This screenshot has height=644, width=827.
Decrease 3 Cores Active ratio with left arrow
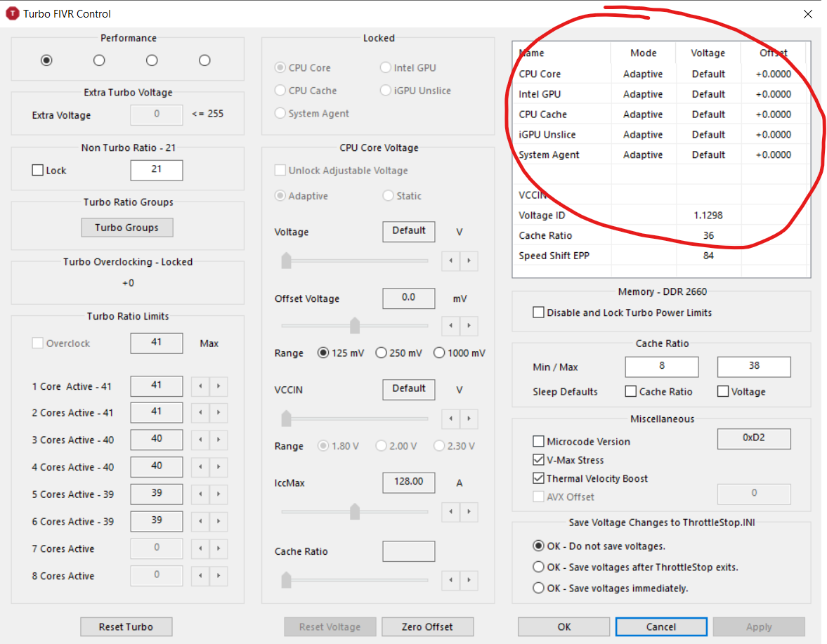tap(200, 440)
